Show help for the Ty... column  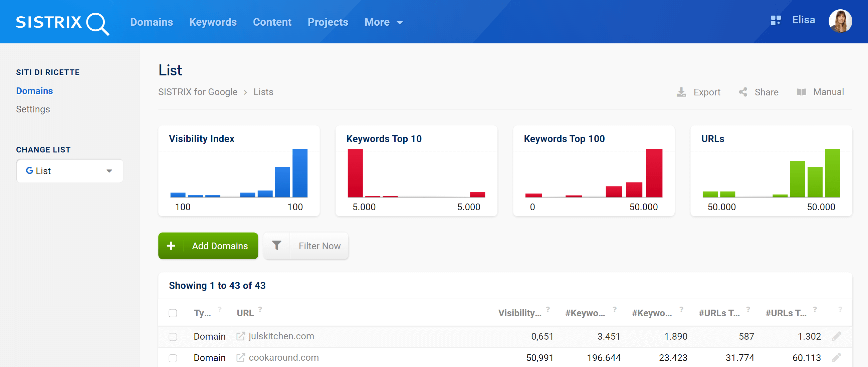220,309
